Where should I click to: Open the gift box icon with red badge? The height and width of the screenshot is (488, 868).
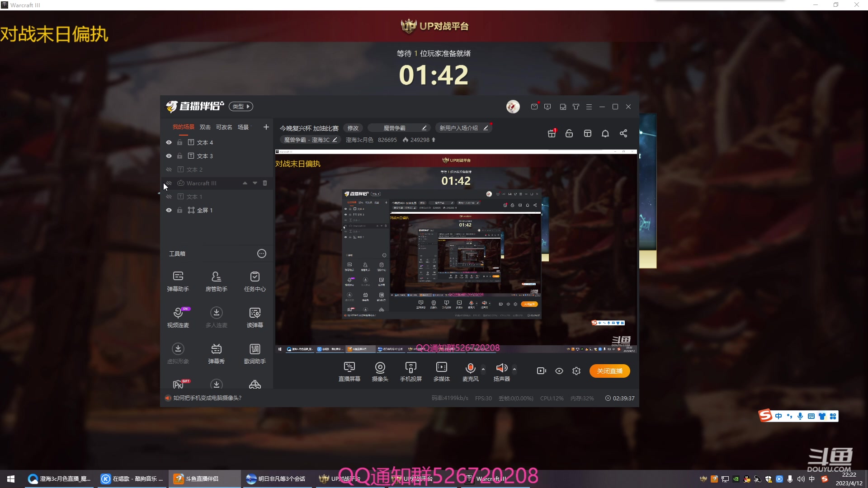pyautogui.click(x=552, y=133)
